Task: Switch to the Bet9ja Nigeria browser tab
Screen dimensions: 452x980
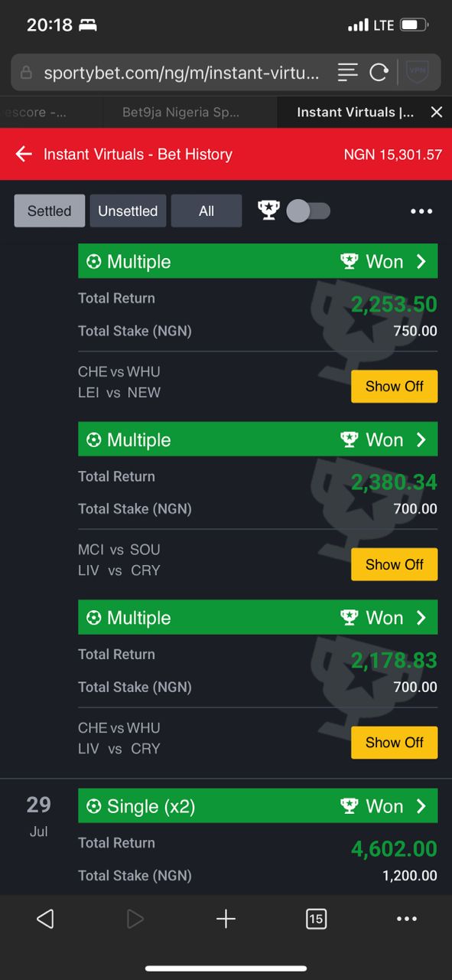Action: [180, 112]
